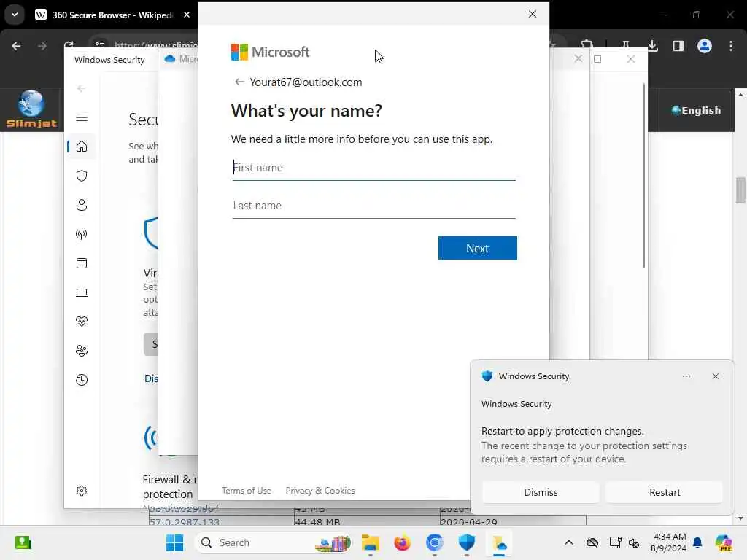Screen dimensions: 747x560
Task: Open Device security laptop icon in sidebar
Action: click(x=82, y=292)
